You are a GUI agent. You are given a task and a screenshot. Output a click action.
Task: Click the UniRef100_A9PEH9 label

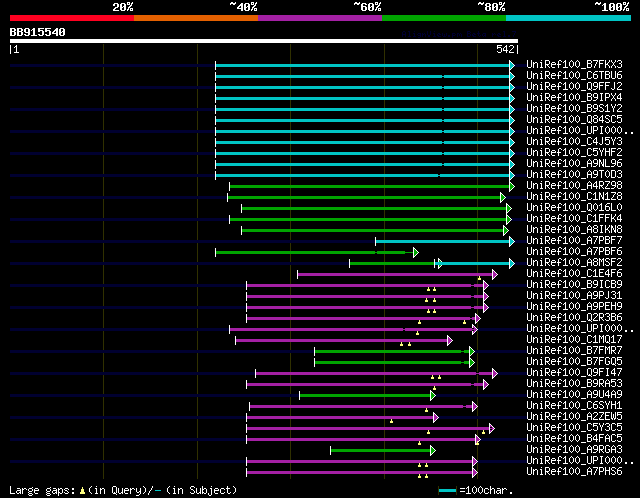[574, 307]
